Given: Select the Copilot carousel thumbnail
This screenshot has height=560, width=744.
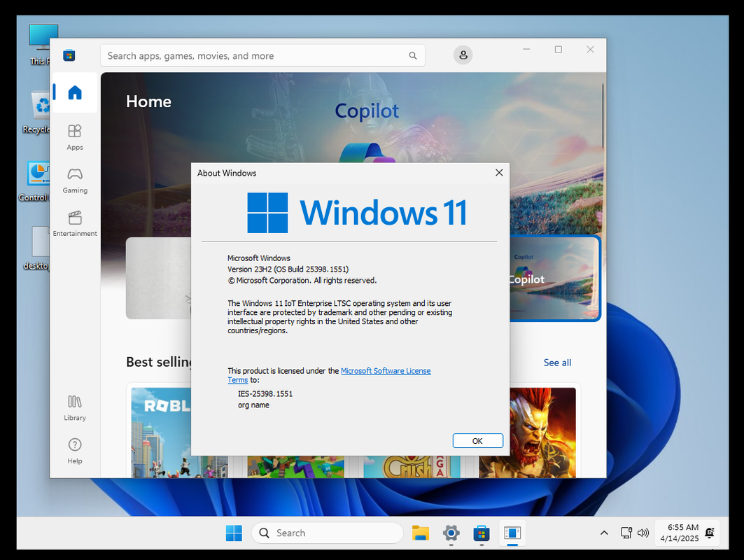Looking at the screenshot, I should coord(554,279).
